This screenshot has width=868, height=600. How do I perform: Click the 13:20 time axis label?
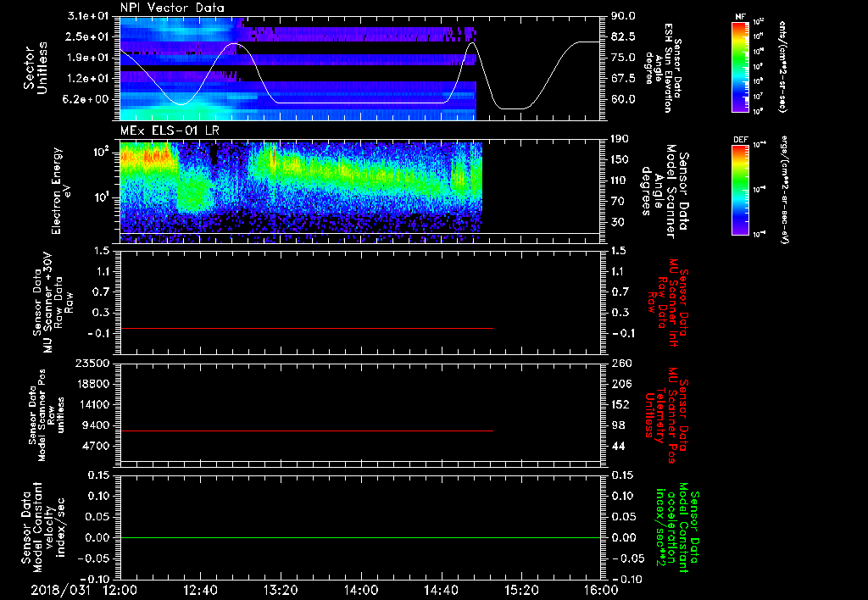tap(281, 590)
